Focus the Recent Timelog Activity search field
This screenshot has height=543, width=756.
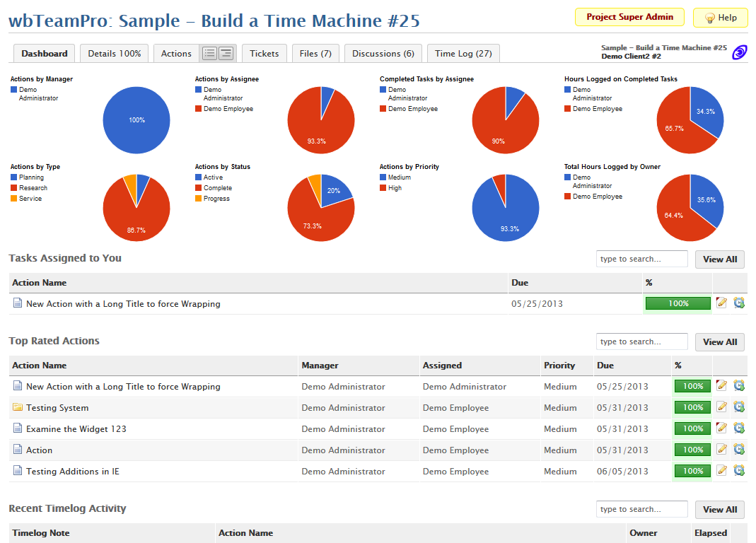pos(641,510)
